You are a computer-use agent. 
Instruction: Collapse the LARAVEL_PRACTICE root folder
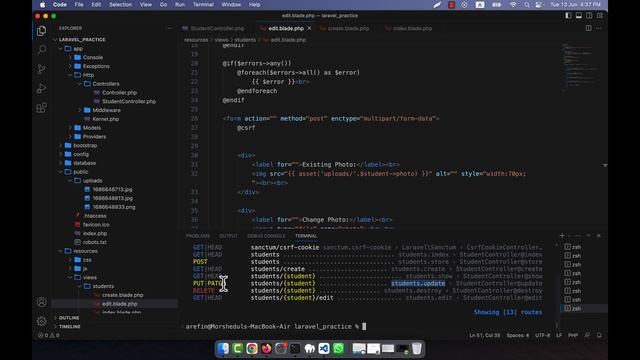pos(82,40)
